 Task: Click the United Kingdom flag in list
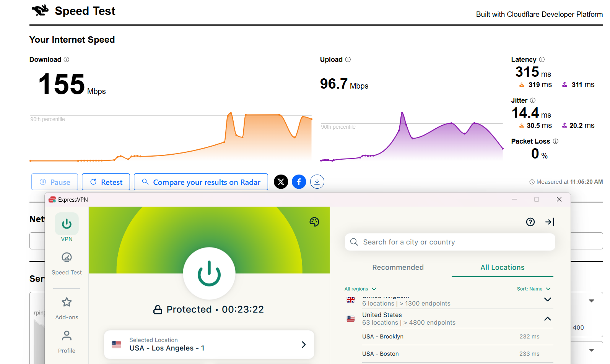click(x=351, y=299)
